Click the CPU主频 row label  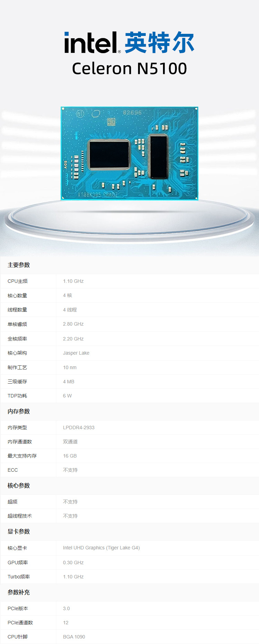pos(18,281)
